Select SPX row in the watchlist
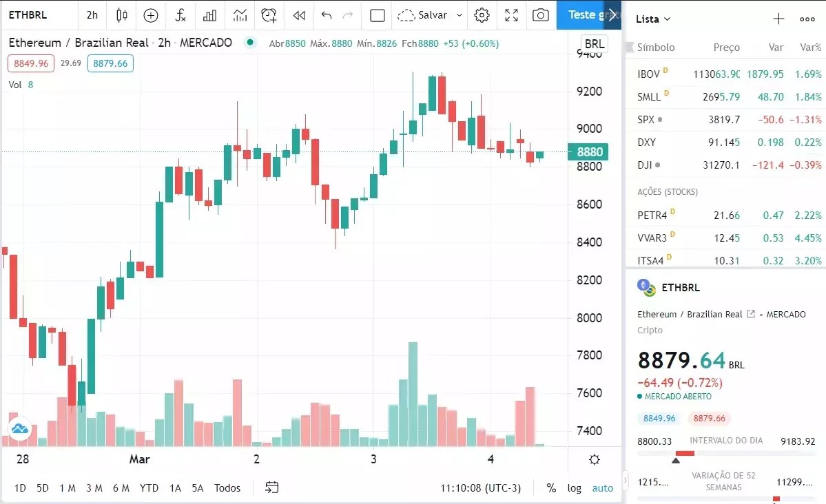 point(725,120)
